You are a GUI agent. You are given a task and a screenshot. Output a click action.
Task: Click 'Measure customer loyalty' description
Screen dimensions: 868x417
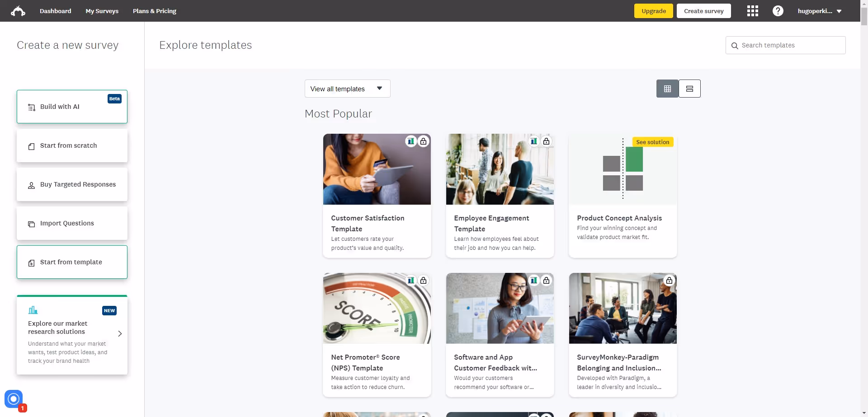pos(370,383)
